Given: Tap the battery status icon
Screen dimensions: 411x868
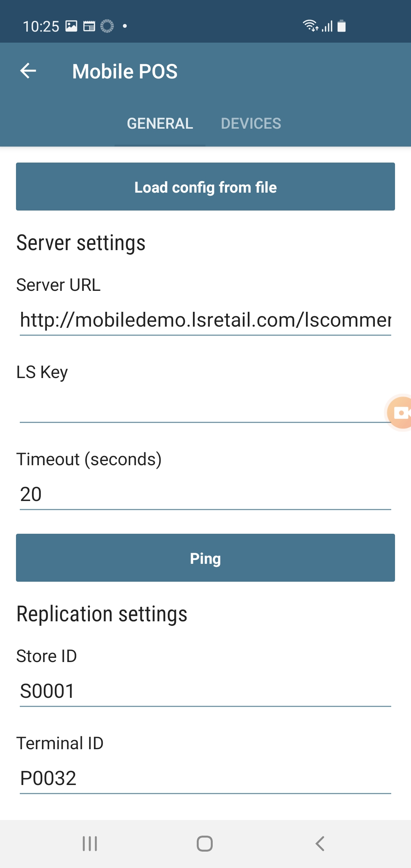Looking at the screenshot, I should 341,26.
